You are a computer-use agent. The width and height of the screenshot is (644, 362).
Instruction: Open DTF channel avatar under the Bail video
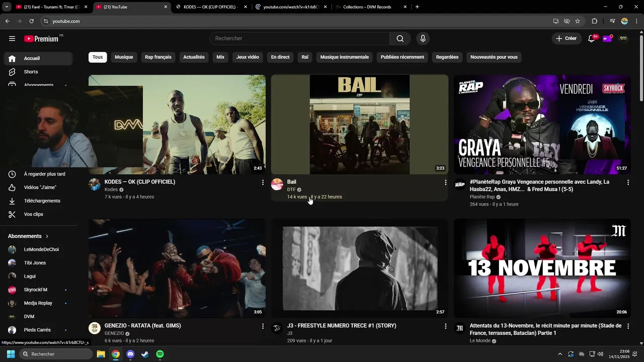pos(277,184)
